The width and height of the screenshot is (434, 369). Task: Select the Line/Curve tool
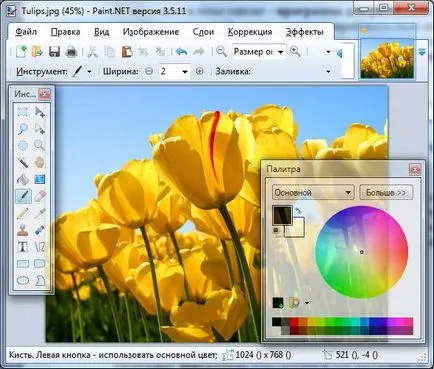click(40, 247)
